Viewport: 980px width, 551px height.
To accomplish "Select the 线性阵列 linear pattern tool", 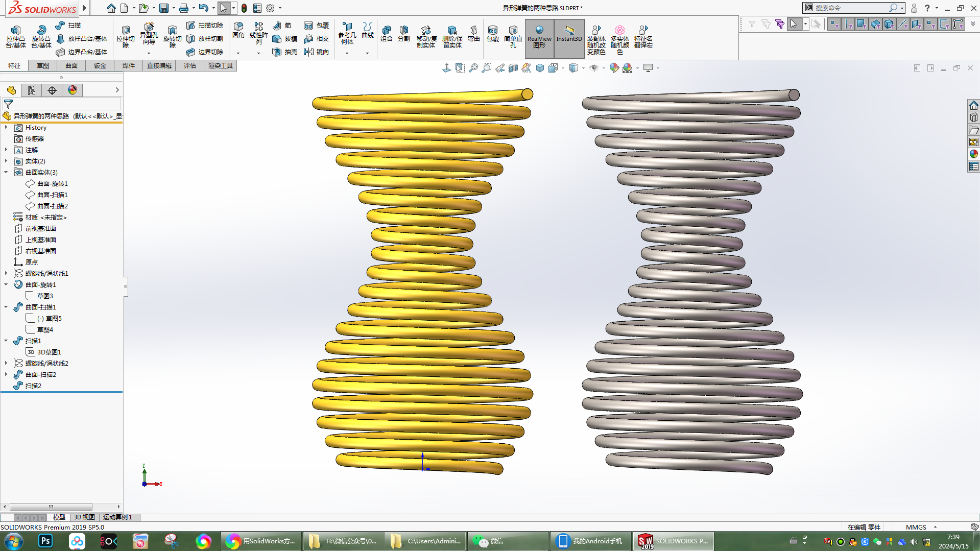I will click(259, 34).
